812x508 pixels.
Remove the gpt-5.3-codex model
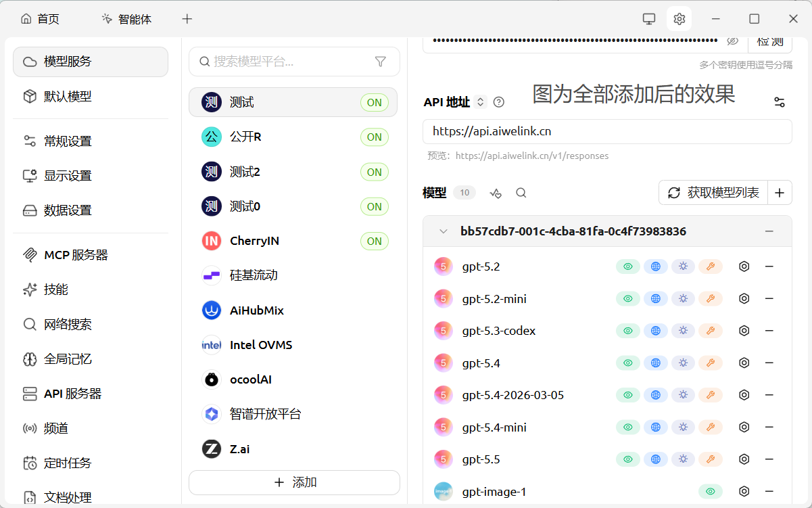pos(769,331)
